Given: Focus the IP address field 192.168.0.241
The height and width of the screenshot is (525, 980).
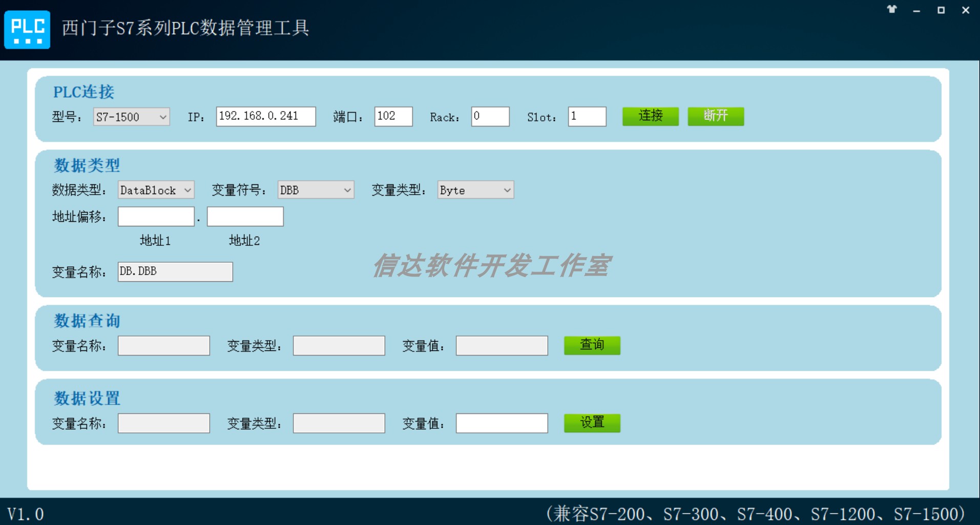Looking at the screenshot, I should (266, 116).
